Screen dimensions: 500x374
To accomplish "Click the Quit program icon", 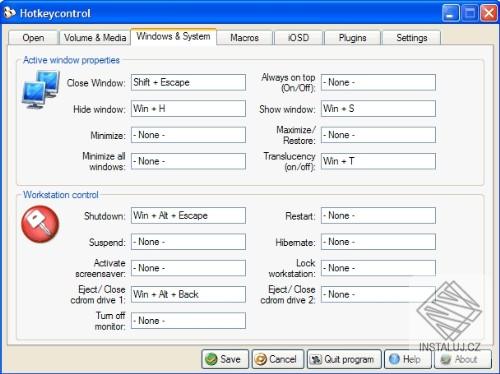I will tap(315, 359).
